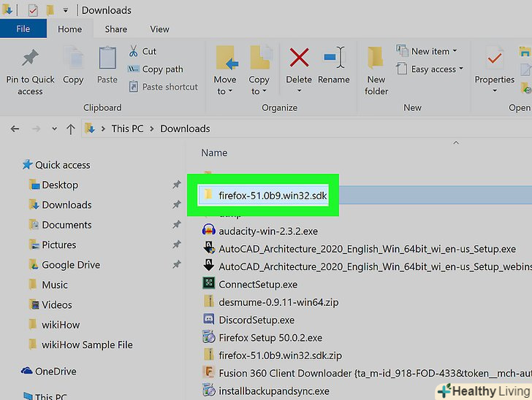Click Downloads in the address bar
Screen dimensions: 532x400
point(186,128)
